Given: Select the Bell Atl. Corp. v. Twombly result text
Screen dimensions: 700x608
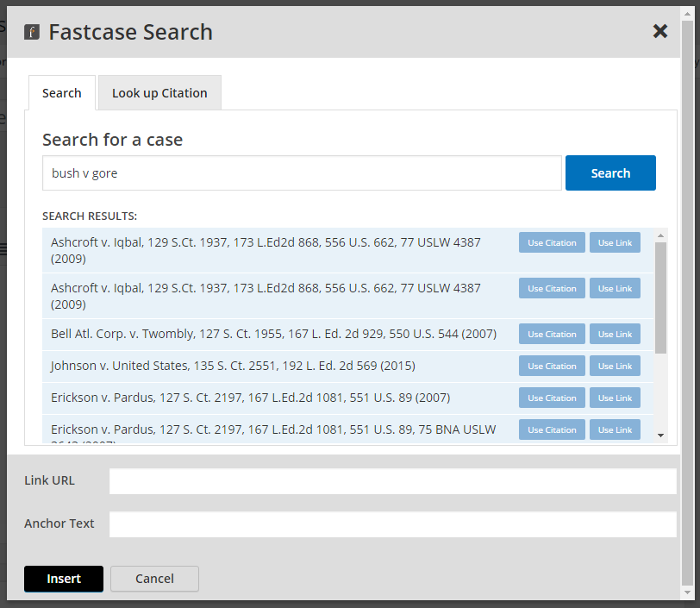Looking at the screenshot, I should [273, 334].
